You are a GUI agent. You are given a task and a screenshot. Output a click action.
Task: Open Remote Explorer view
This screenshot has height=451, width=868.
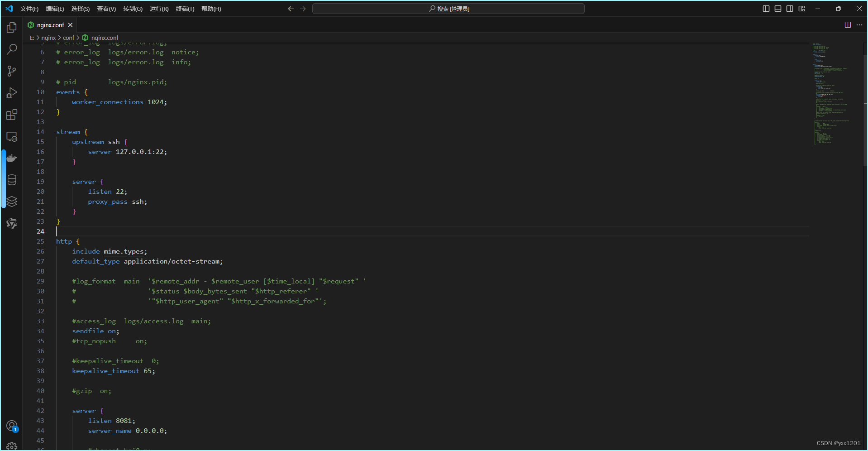tap(12, 136)
